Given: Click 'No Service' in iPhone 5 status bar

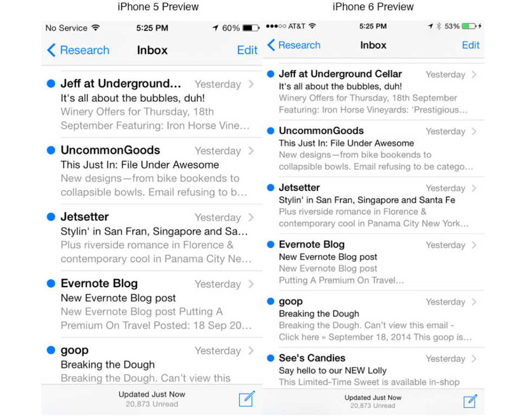Looking at the screenshot, I should click(x=66, y=28).
